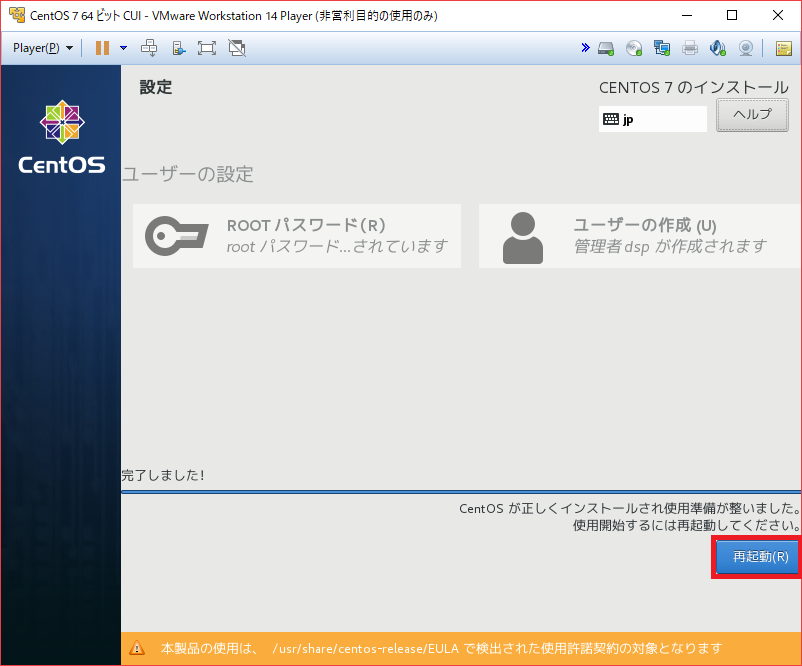The height and width of the screenshot is (666, 802).
Task: Click the installation progress bar
Action: point(461,492)
